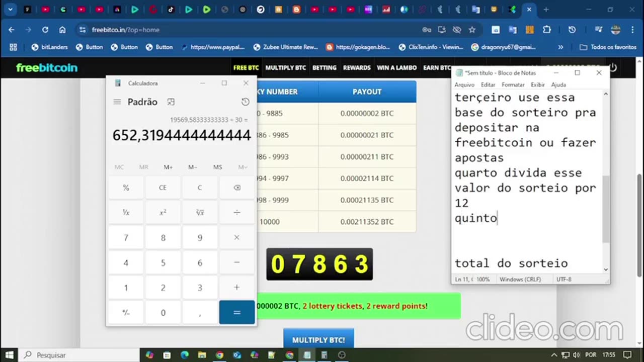Viewport: 644px width, 362px height.
Task: Click the MULTIPLY BTC! button
Action: (318, 339)
